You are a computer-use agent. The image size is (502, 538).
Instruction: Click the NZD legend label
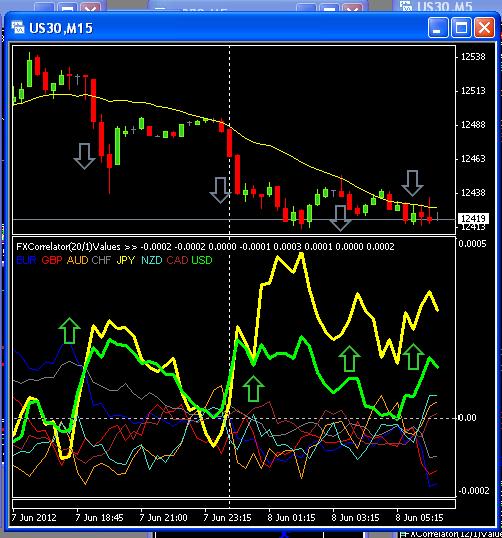(x=152, y=260)
